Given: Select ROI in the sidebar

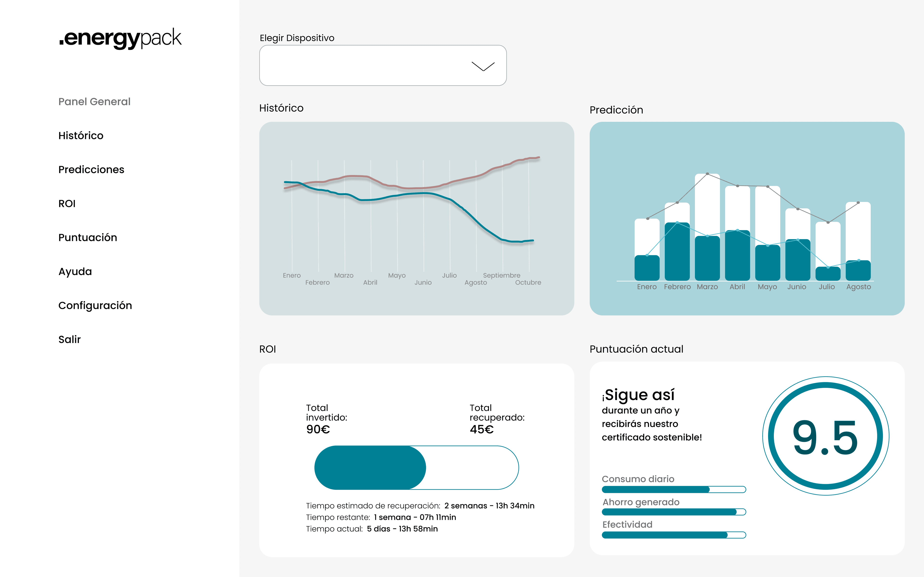Looking at the screenshot, I should coord(67,203).
